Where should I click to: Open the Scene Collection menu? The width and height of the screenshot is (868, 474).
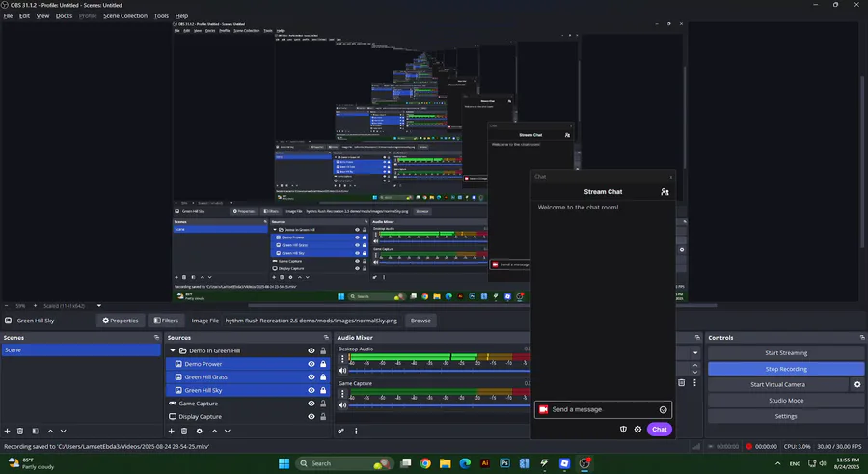[x=125, y=16]
